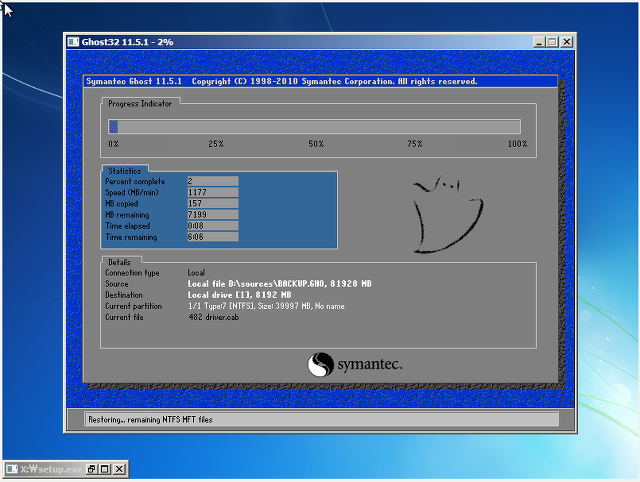
Task: Click the Connection type value Local
Action: coord(196,273)
